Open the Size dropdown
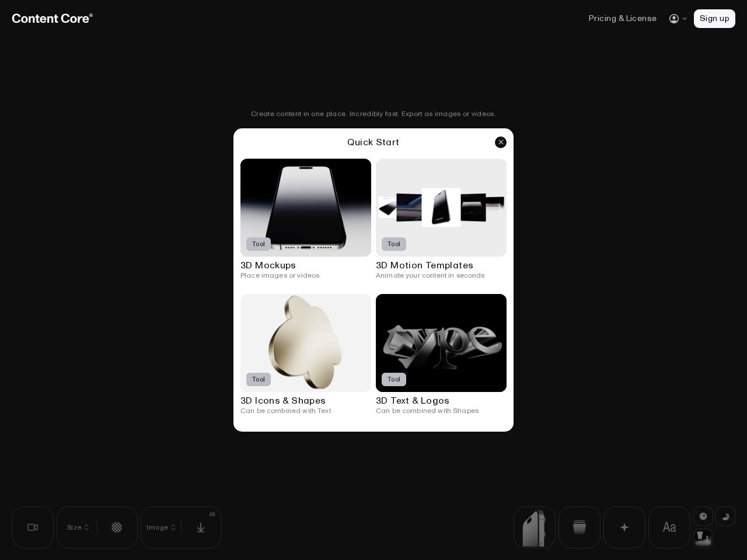747x560 pixels. (x=78, y=527)
